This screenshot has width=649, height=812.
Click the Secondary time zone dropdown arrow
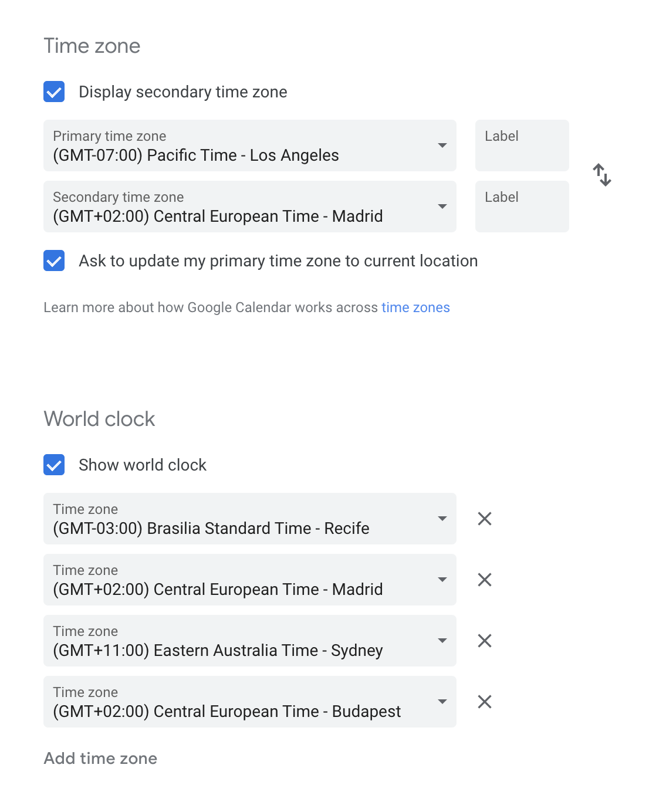click(442, 207)
